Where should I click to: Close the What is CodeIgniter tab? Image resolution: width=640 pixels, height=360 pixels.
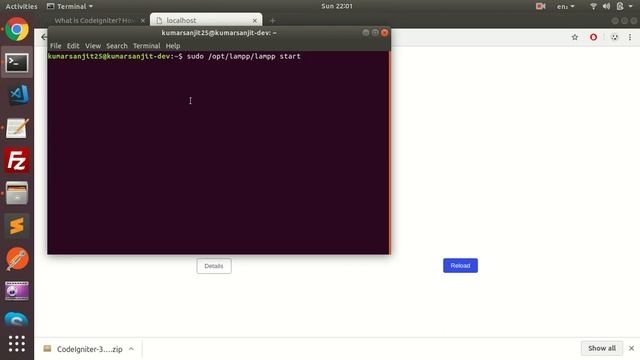point(143,20)
